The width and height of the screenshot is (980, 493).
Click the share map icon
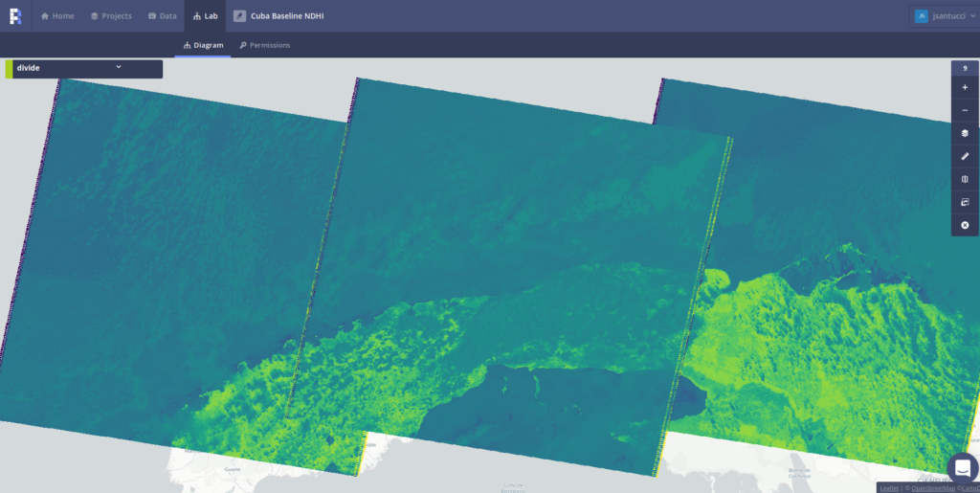965,202
